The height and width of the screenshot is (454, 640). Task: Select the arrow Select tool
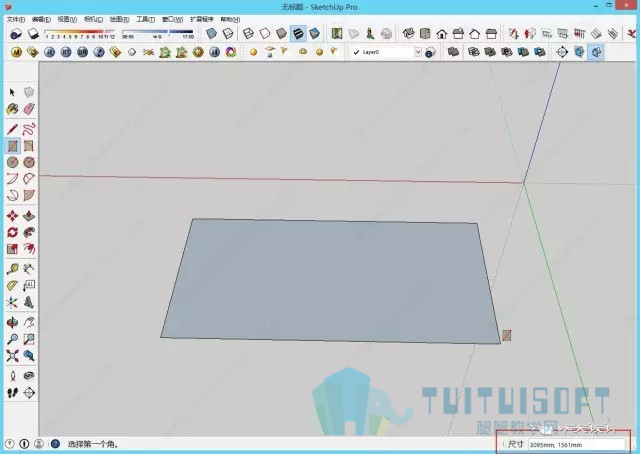[x=12, y=92]
